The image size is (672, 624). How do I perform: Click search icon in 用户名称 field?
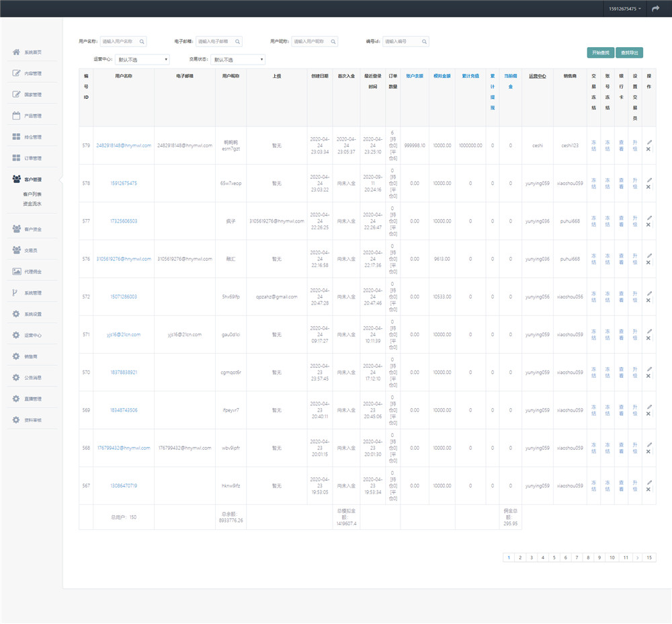142,42
